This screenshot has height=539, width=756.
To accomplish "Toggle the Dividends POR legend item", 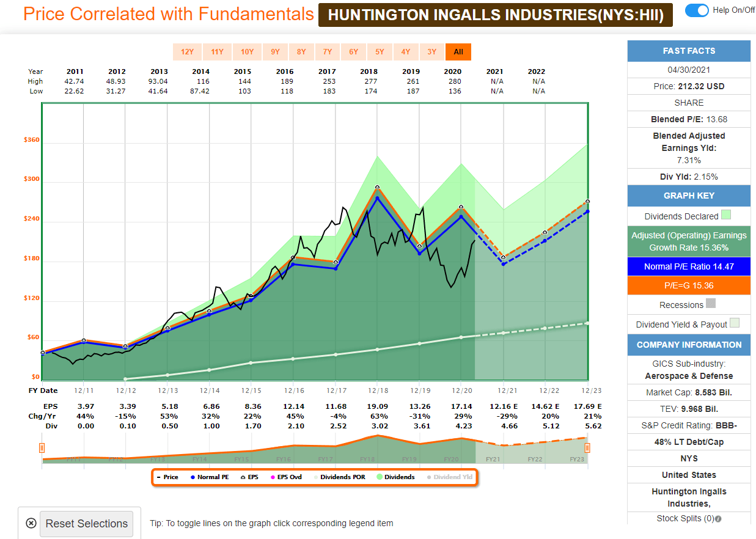I will click(340, 477).
